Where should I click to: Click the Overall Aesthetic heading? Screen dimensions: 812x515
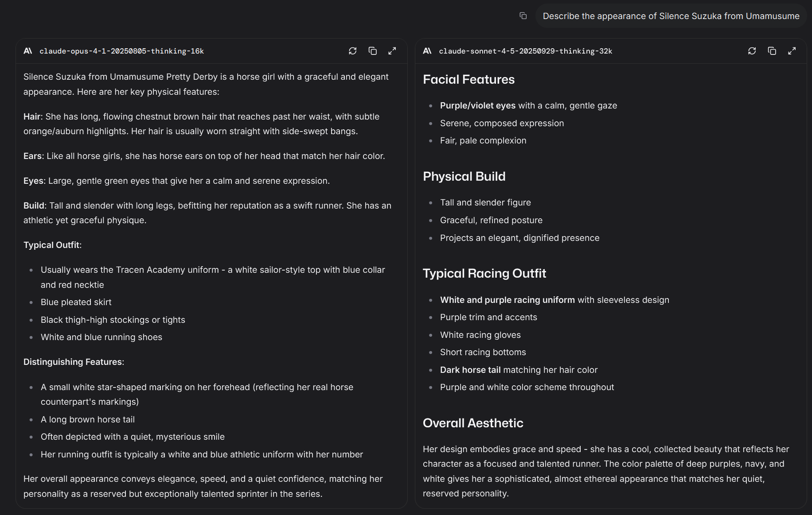click(473, 423)
